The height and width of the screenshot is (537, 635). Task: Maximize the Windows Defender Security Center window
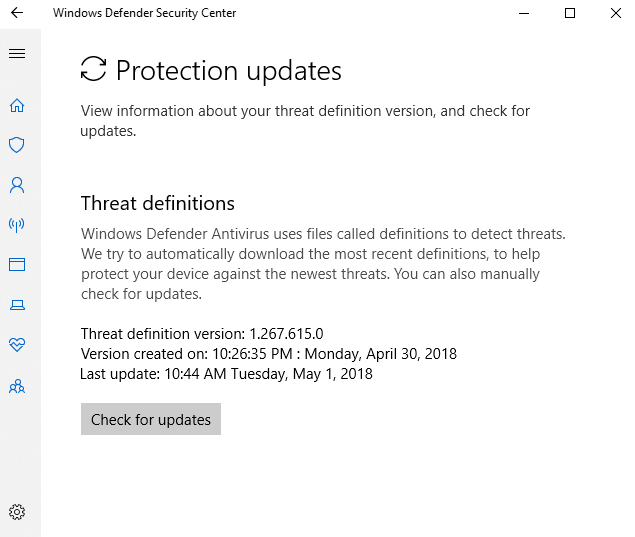pos(570,13)
